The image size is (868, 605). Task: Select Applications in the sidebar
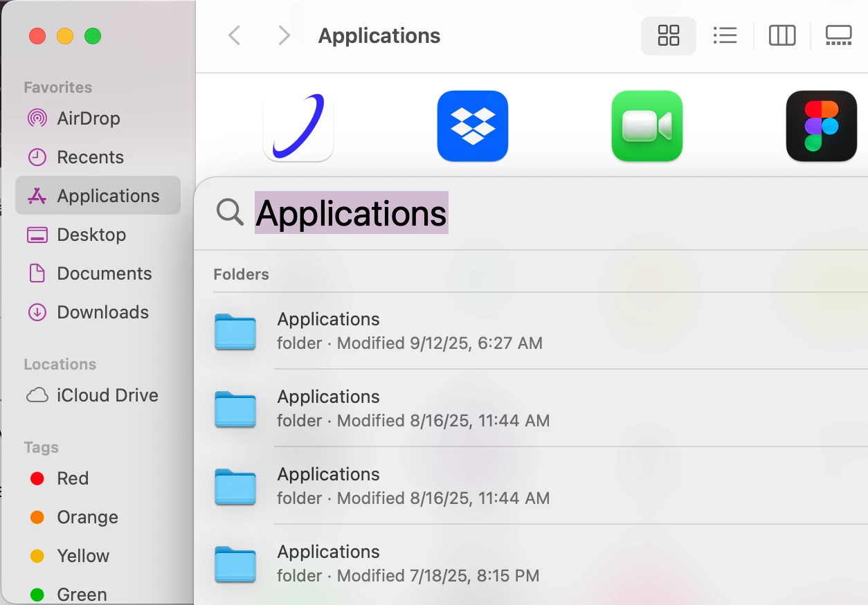pyautogui.click(x=98, y=196)
